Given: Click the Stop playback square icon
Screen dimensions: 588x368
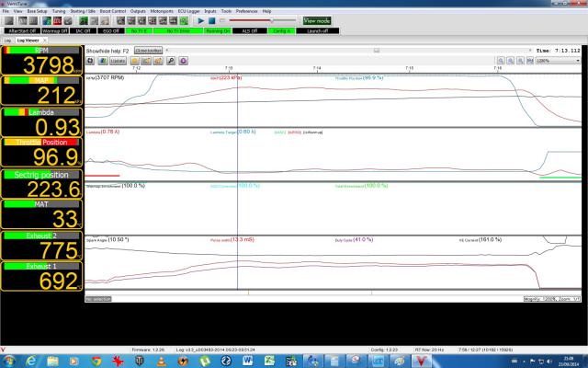Looking at the screenshot, I should tap(212, 19).
